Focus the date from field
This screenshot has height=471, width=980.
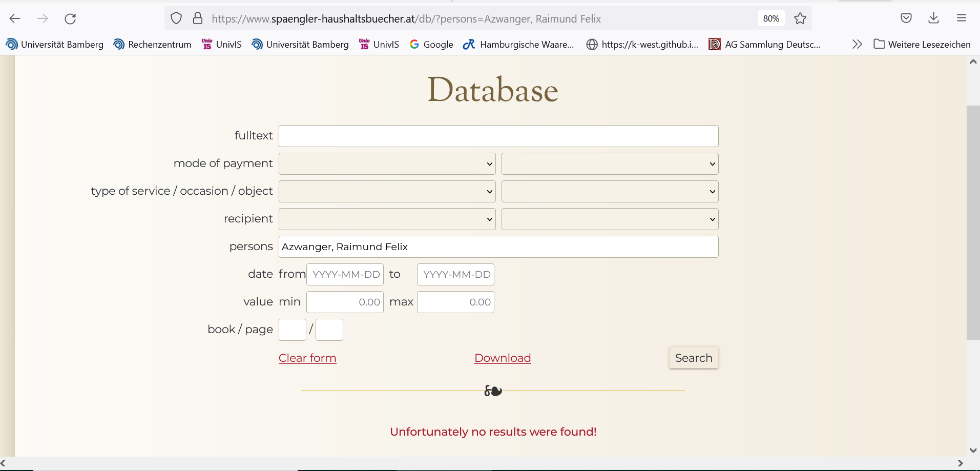click(x=345, y=275)
